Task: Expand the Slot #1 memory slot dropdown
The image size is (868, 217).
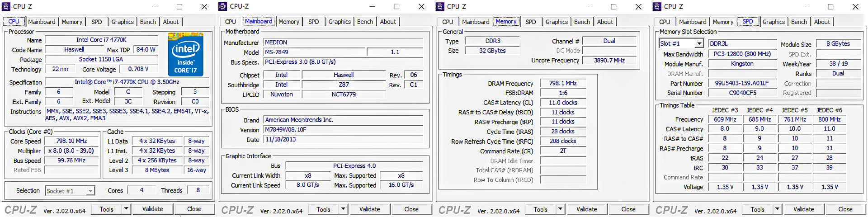Action: 699,43
